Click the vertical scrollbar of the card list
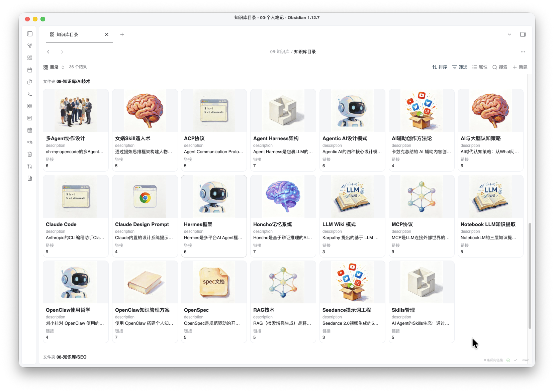The width and height of the screenshot is (554, 392). click(530, 276)
